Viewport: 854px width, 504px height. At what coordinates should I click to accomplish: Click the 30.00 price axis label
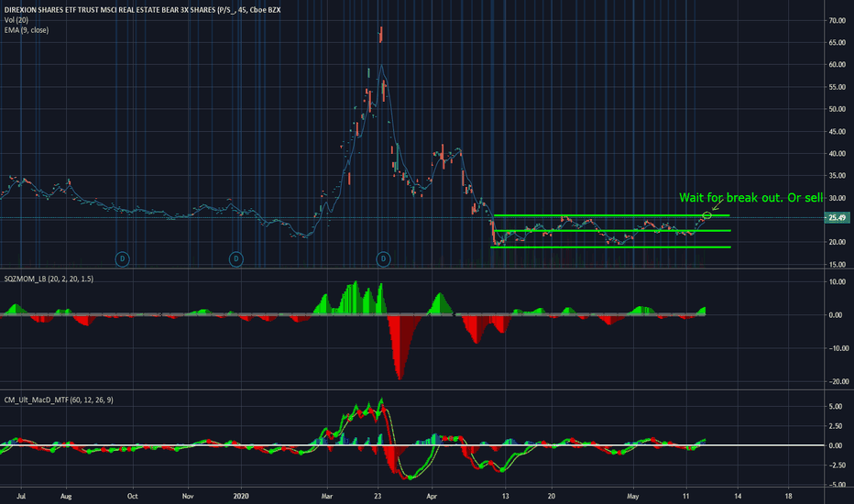(x=838, y=198)
